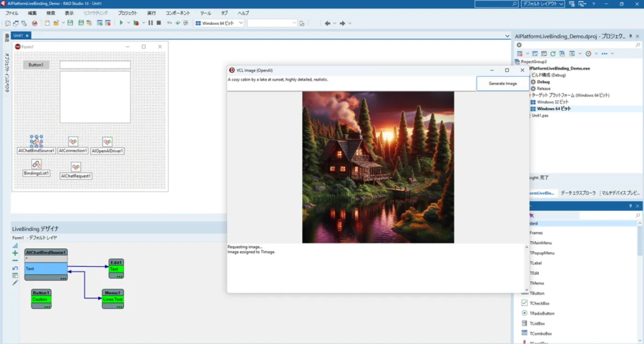Click Button1 on the Form1 designer
Image resolution: width=644 pixels, height=344 pixels.
pos(36,64)
